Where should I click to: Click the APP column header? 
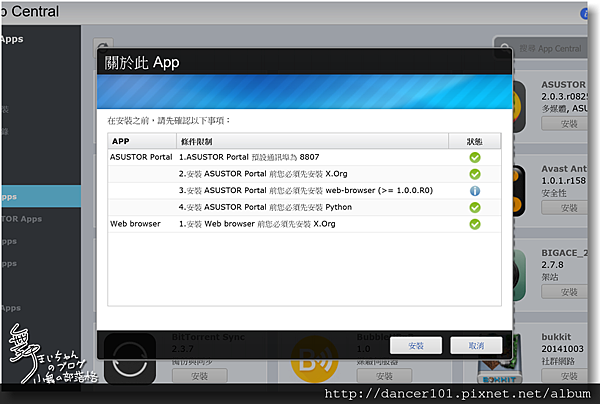tap(142, 141)
